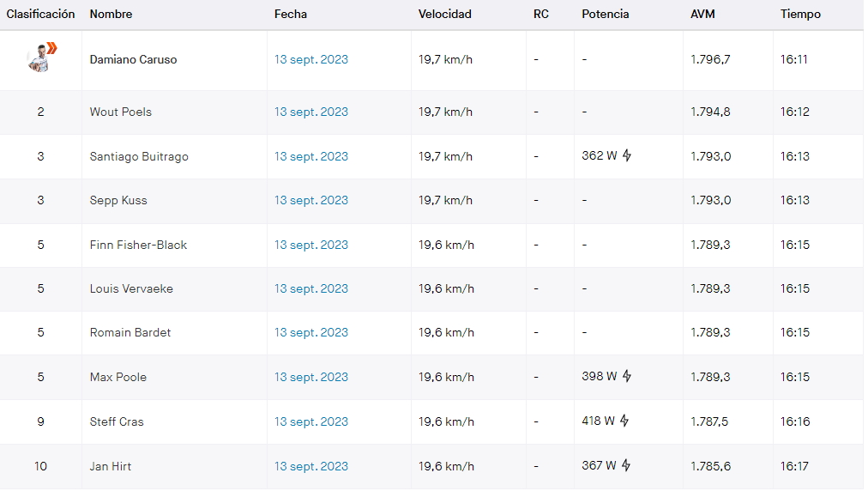Open Damiano Caruso's activity date link
Image resolution: width=868 pixels, height=491 pixels.
[x=311, y=60]
